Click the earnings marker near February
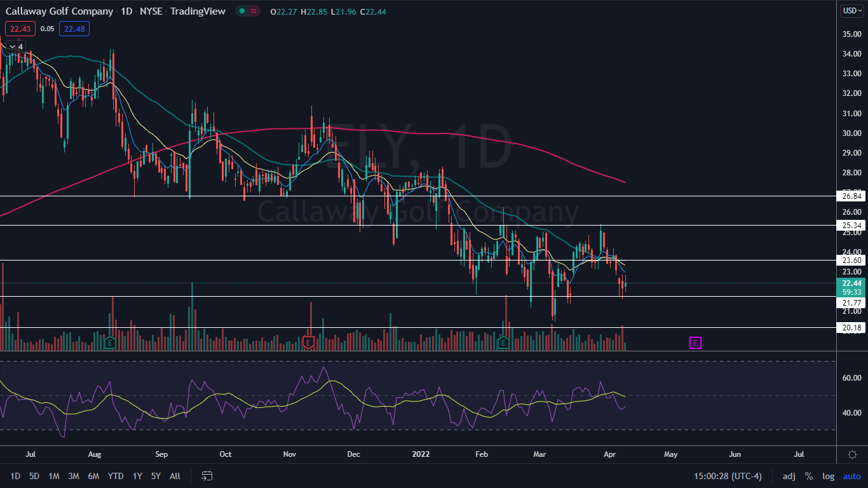The width and height of the screenshot is (868, 488). (x=503, y=343)
